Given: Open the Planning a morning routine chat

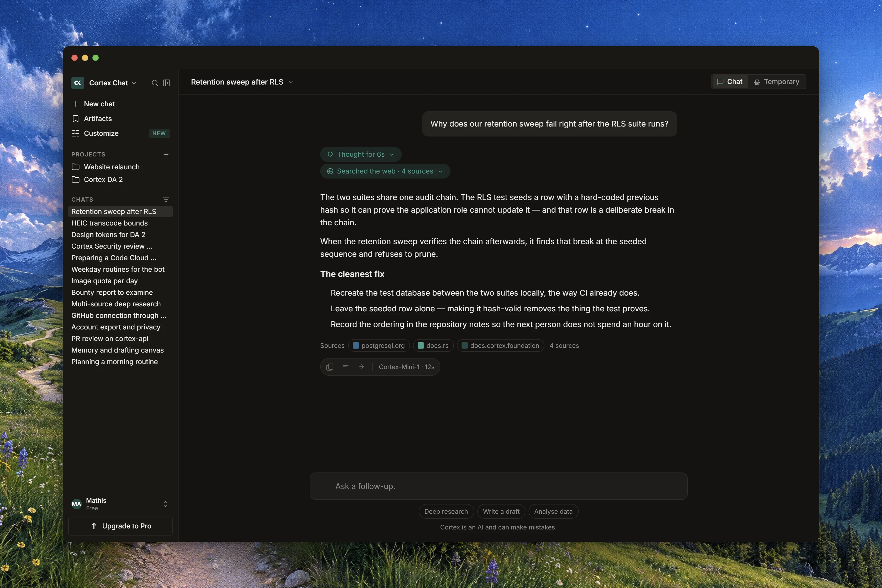Looking at the screenshot, I should point(120,362).
